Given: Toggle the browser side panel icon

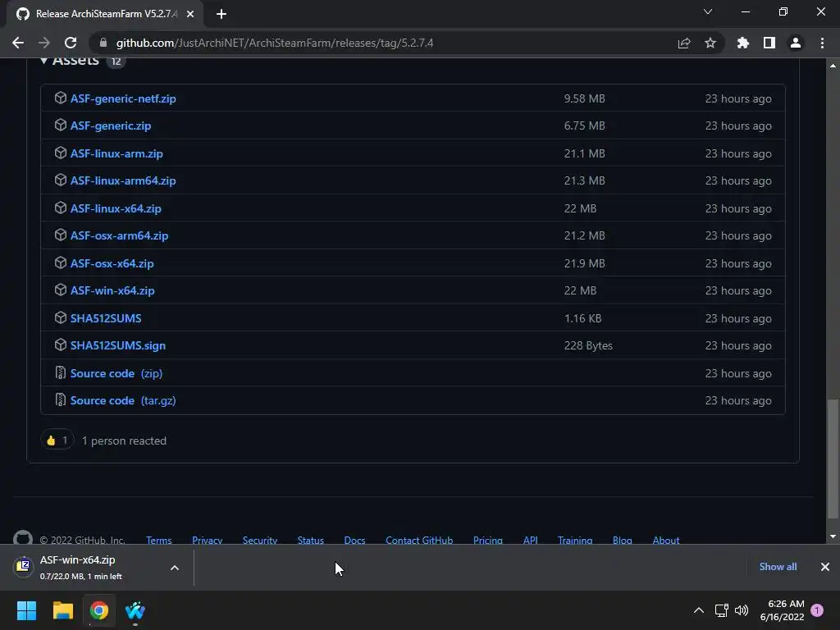Looking at the screenshot, I should pyautogui.click(x=769, y=43).
